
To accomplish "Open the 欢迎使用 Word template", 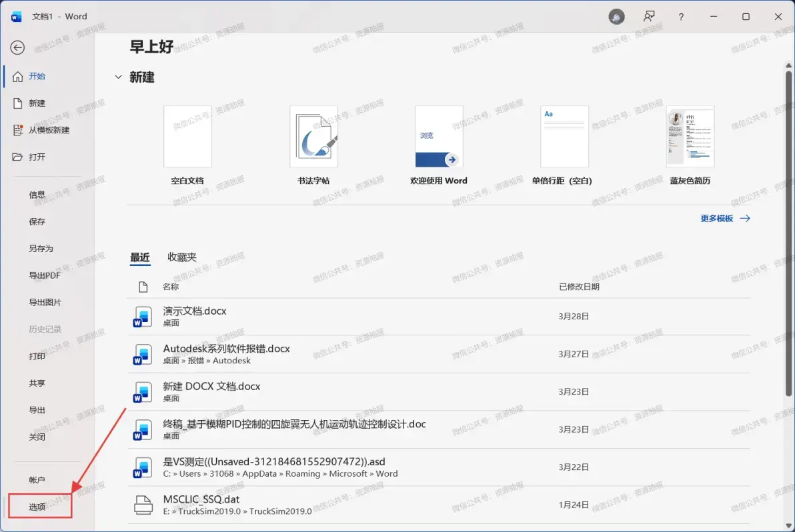I will click(x=439, y=136).
